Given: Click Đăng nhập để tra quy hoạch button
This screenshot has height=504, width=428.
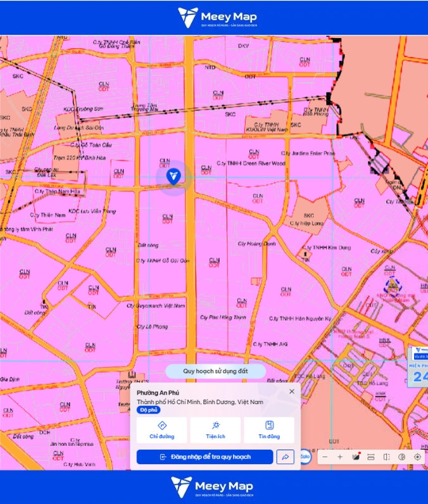Looking at the screenshot, I should (205, 457).
